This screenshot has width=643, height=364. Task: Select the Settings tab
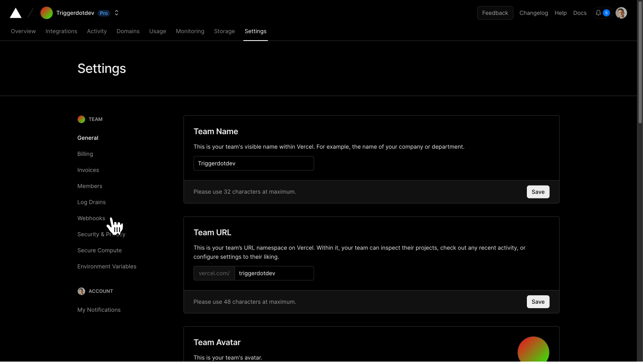coord(256,31)
